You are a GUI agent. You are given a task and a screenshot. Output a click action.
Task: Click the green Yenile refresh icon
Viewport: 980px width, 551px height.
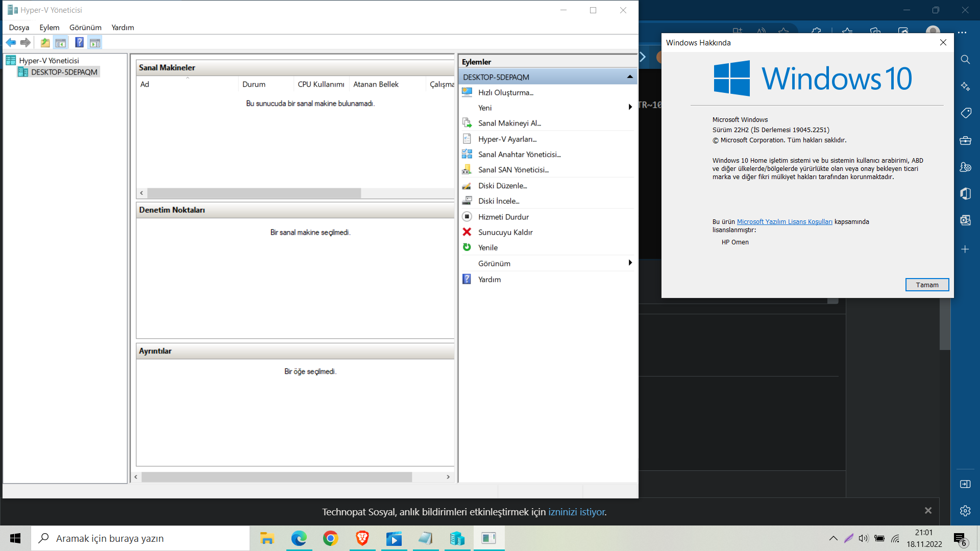tap(467, 247)
